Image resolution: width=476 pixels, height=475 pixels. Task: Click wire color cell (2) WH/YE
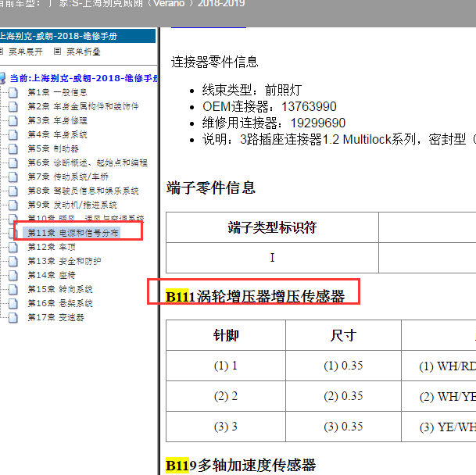click(x=439, y=396)
